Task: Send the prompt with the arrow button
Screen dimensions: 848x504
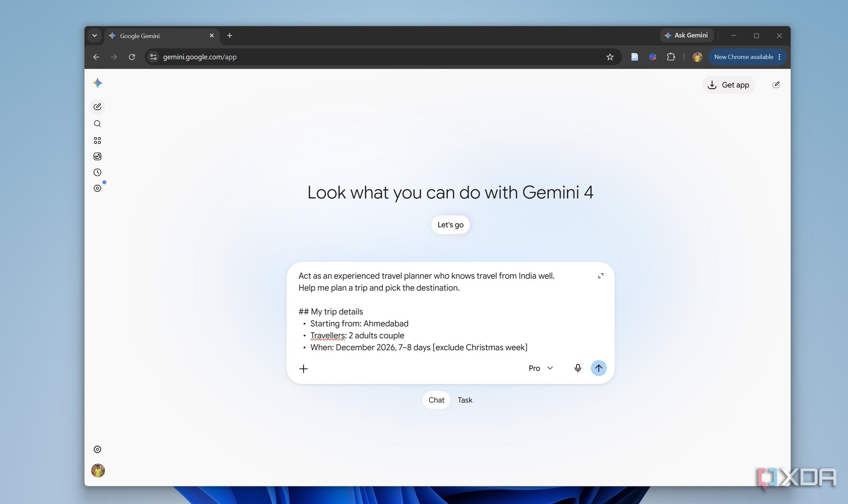Action: (599, 368)
